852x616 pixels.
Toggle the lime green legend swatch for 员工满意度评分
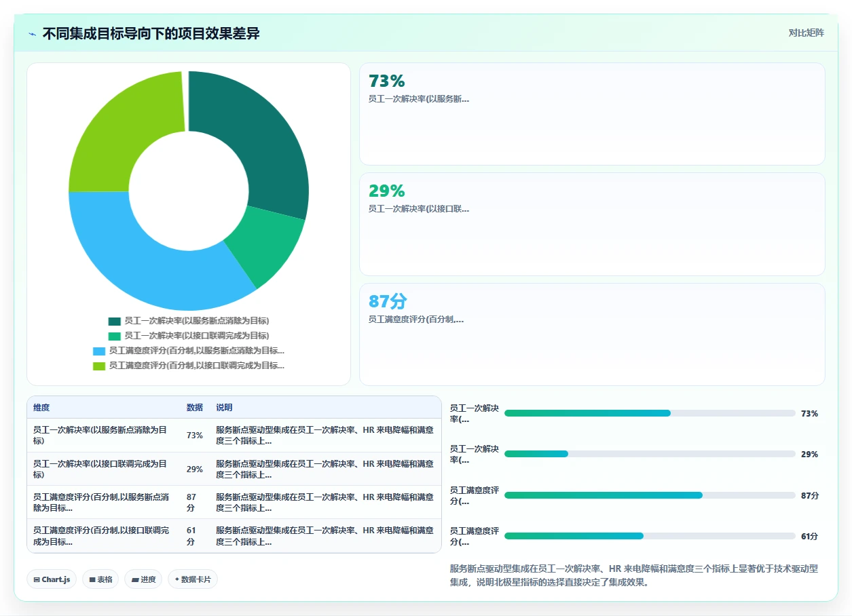tap(99, 366)
